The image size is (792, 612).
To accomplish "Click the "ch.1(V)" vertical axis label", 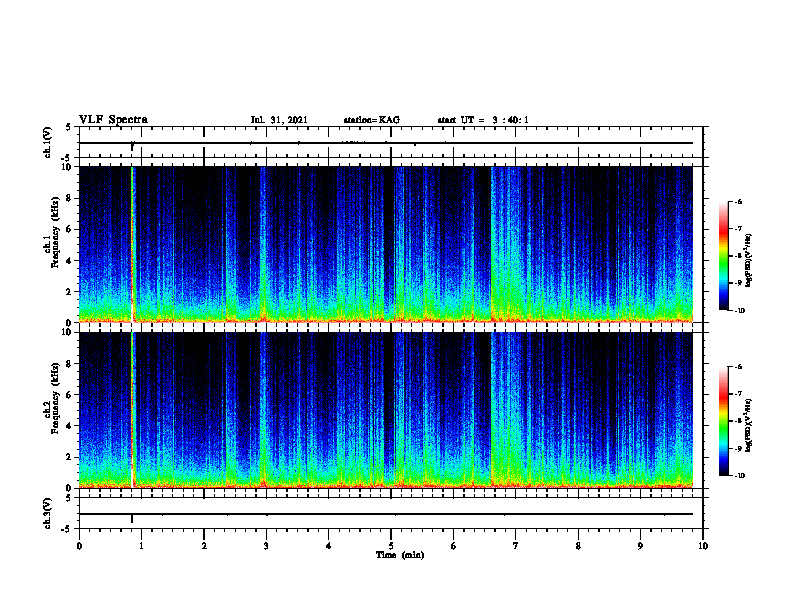I will (x=47, y=142).
